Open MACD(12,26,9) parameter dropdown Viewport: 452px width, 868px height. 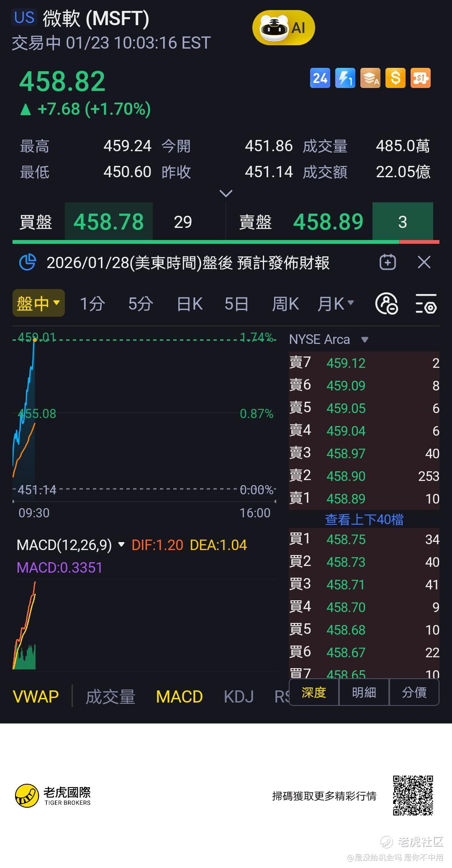[71, 545]
